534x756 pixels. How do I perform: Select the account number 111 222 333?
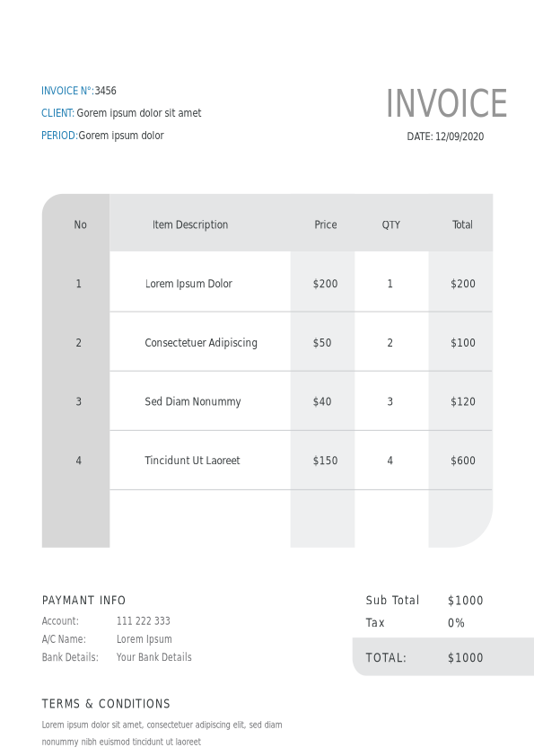[x=143, y=621]
